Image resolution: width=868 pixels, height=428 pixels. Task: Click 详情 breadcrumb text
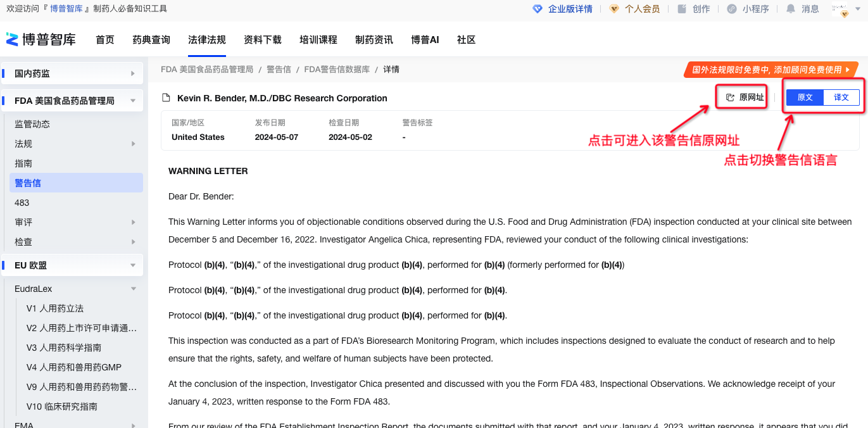391,69
